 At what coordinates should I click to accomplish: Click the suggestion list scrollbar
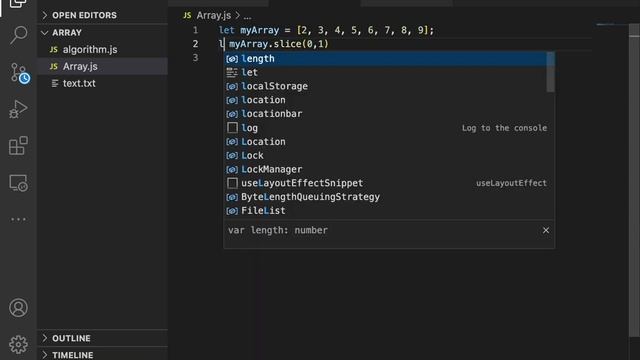(551, 72)
